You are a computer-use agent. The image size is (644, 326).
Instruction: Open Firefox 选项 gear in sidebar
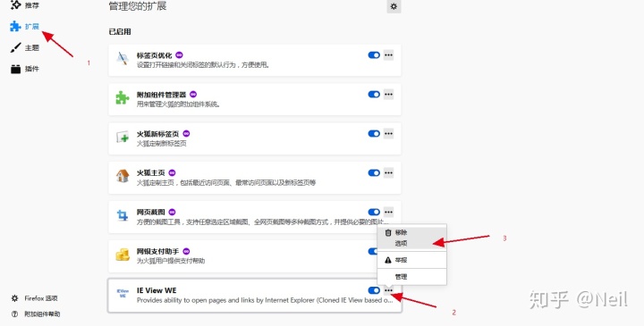point(15,298)
